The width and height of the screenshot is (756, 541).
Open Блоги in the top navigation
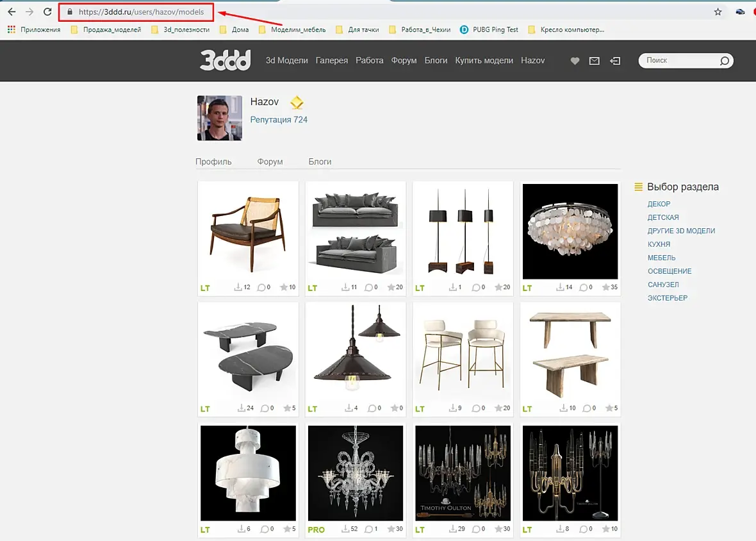pyautogui.click(x=436, y=60)
